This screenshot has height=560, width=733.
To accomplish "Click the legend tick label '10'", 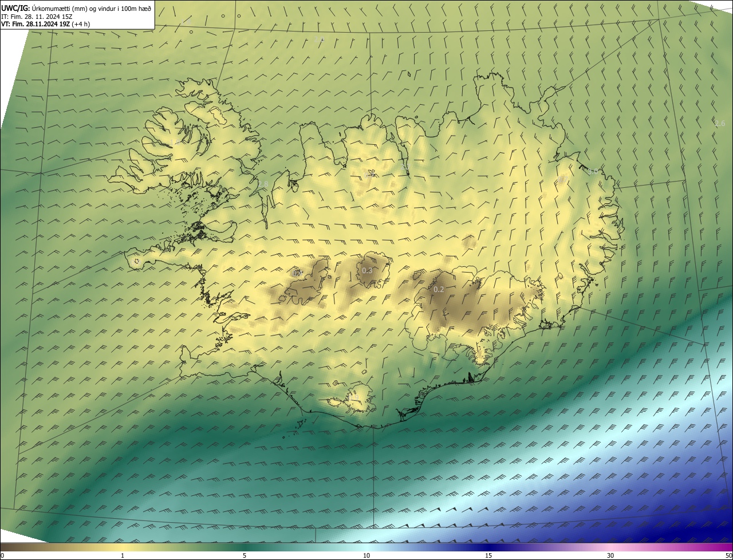I will click(x=366, y=555).
